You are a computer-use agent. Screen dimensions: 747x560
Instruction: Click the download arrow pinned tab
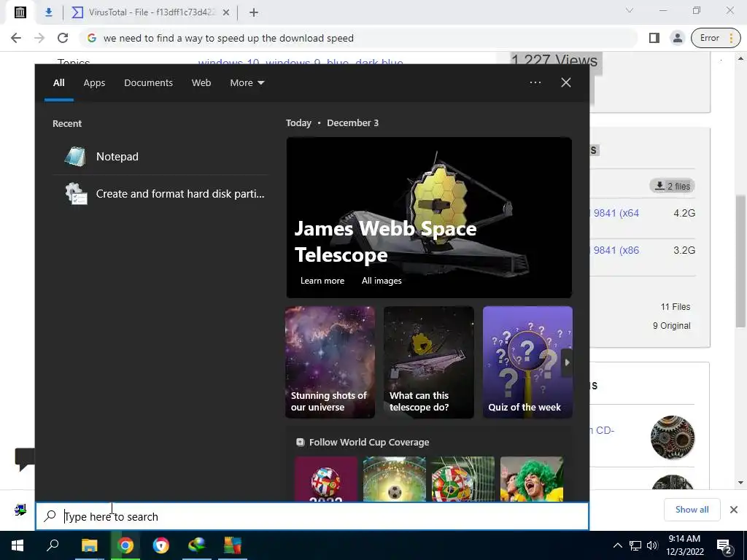49,12
